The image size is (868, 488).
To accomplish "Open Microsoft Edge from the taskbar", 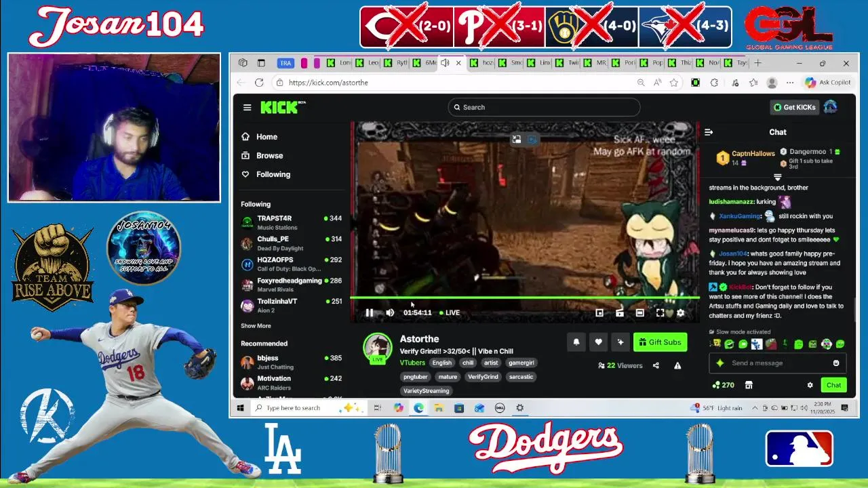I will [x=418, y=408].
